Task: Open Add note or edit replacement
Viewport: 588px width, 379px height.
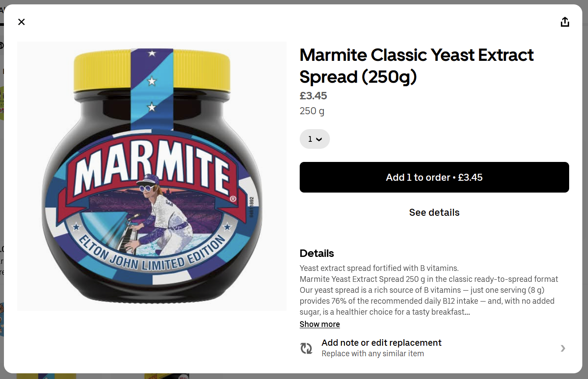Action: pyautogui.click(x=381, y=343)
